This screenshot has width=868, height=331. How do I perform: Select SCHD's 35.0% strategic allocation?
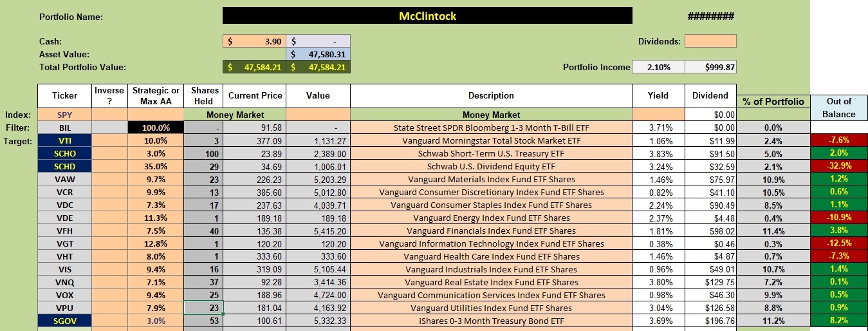[x=156, y=166]
